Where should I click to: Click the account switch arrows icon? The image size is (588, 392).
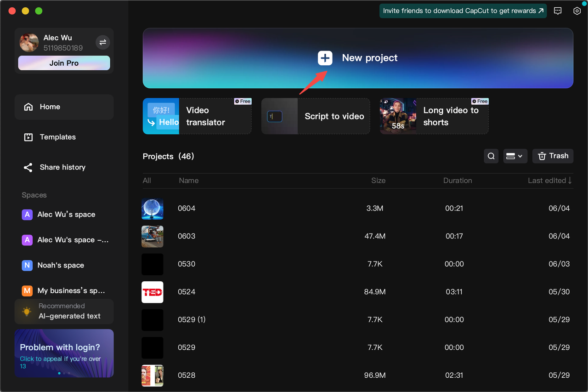tap(102, 42)
